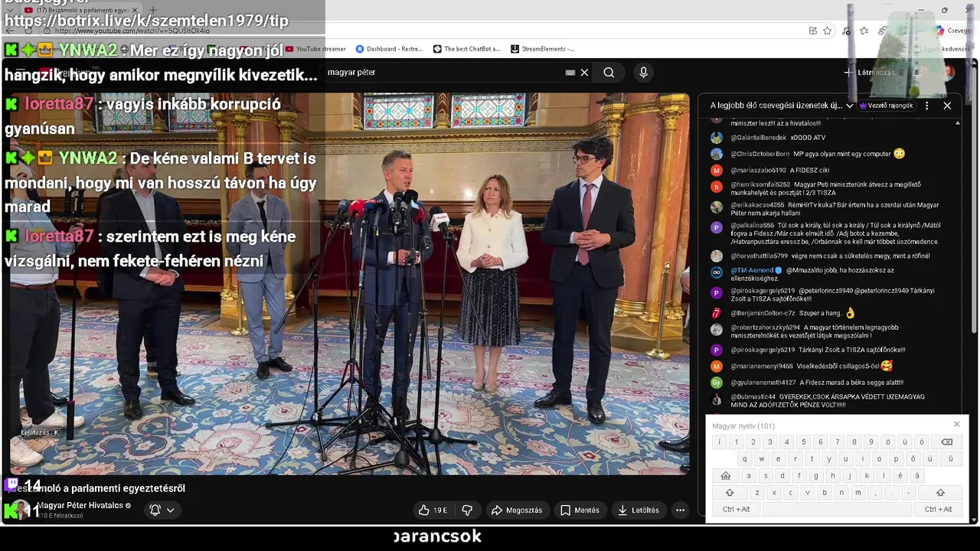Tap the '5' key on virtual keyboard
The height and width of the screenshot is (551, 980).
(x=803, y=442)
